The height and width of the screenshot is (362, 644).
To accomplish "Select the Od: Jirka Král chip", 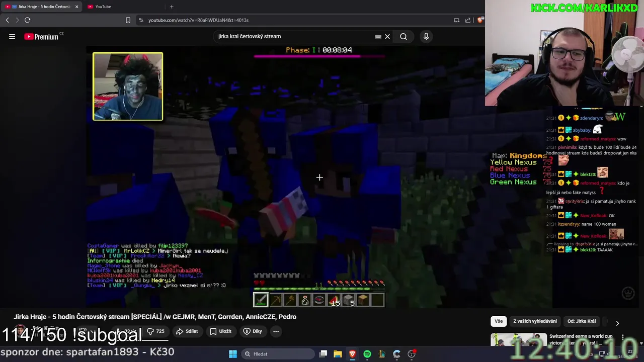I will [x=582, y=321].
